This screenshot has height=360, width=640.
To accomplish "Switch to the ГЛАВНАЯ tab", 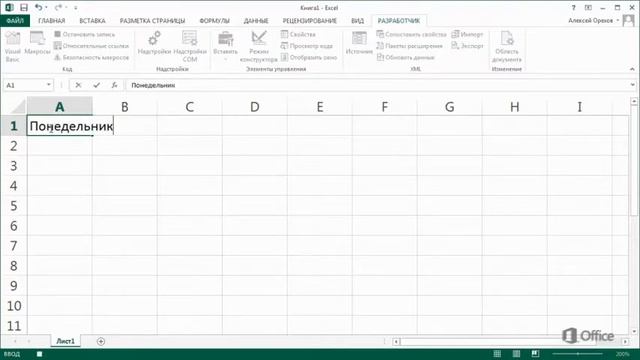I will 51,20.
